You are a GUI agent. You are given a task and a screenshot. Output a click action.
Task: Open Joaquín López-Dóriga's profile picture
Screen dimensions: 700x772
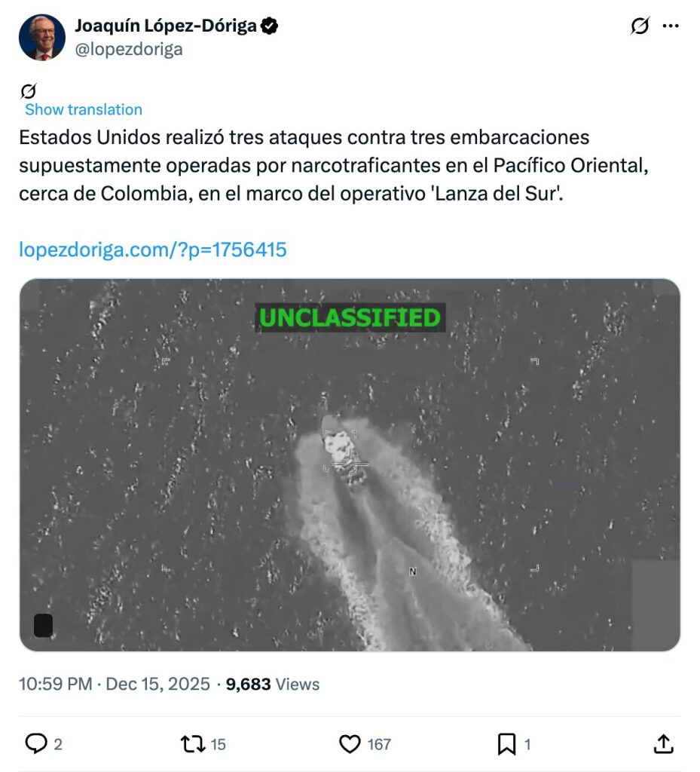(x=41, y=38)
